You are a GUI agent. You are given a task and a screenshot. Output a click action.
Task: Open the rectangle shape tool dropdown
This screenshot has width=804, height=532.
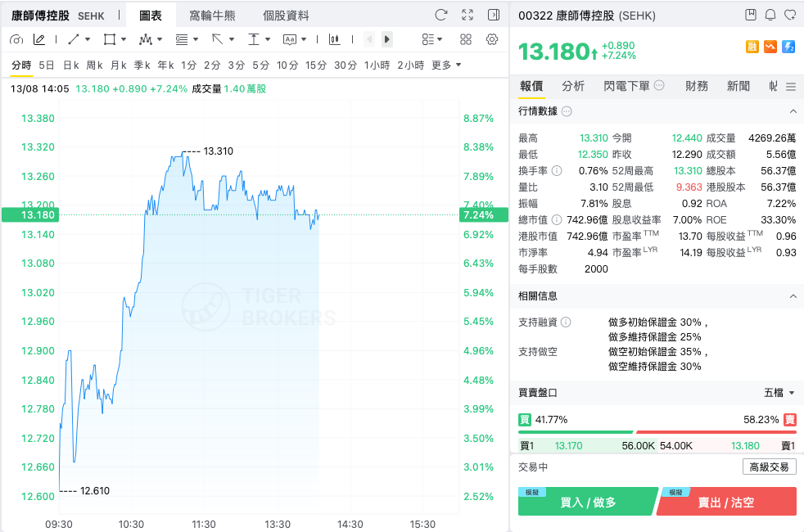coord(124,39)
